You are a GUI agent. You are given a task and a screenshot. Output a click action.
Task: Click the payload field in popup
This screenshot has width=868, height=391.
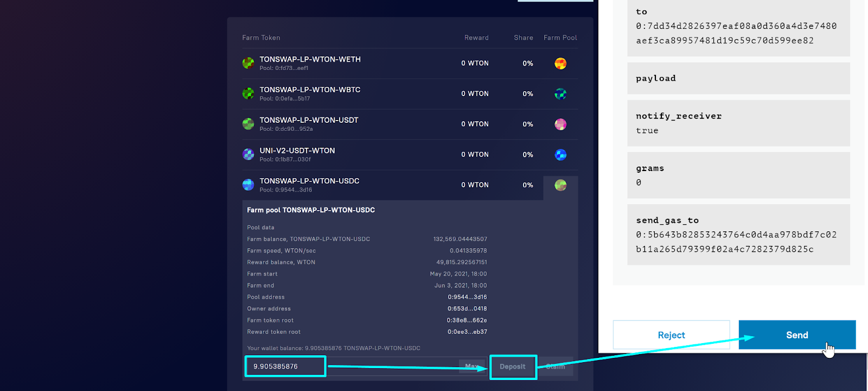pos(738,78)
